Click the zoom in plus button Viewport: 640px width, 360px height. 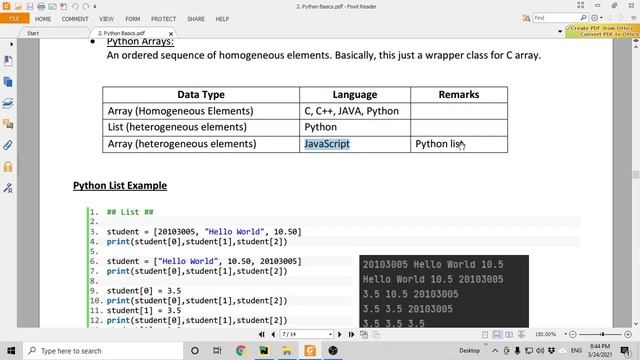(628, 334)
